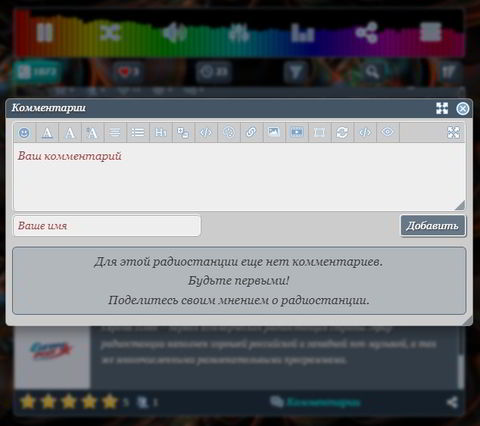Click the Ваше имя input field
480x426 pixels.
tap(107, 226)
